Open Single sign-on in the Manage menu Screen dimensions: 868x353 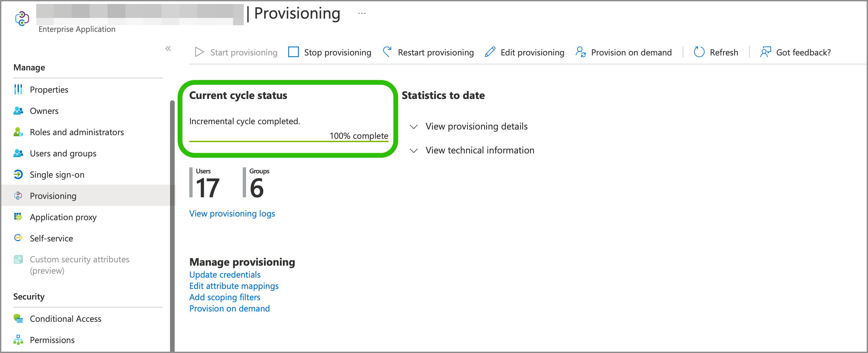coord(57,174)
